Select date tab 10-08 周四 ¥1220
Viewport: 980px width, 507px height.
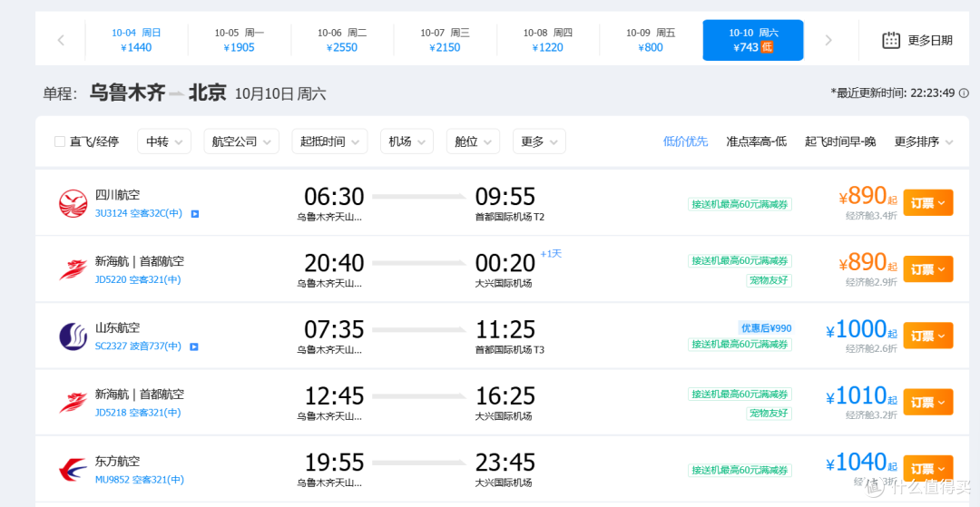point(547,41)
